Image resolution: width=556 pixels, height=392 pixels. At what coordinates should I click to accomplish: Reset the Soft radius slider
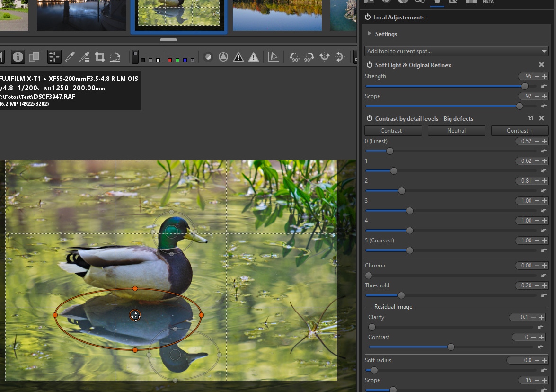pyautogui.click(x=544, y=370)
